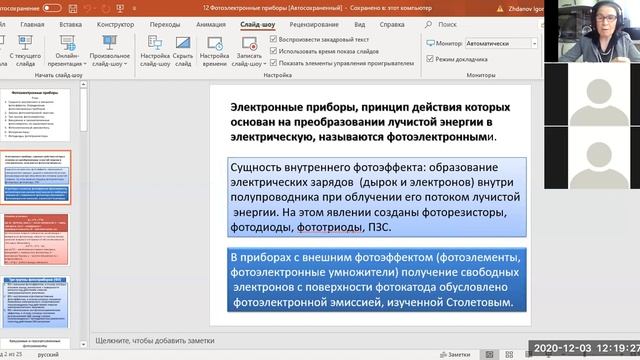Open the Анимация ribbon tab
Screen dimensions: 640x360
pos(211,24)
